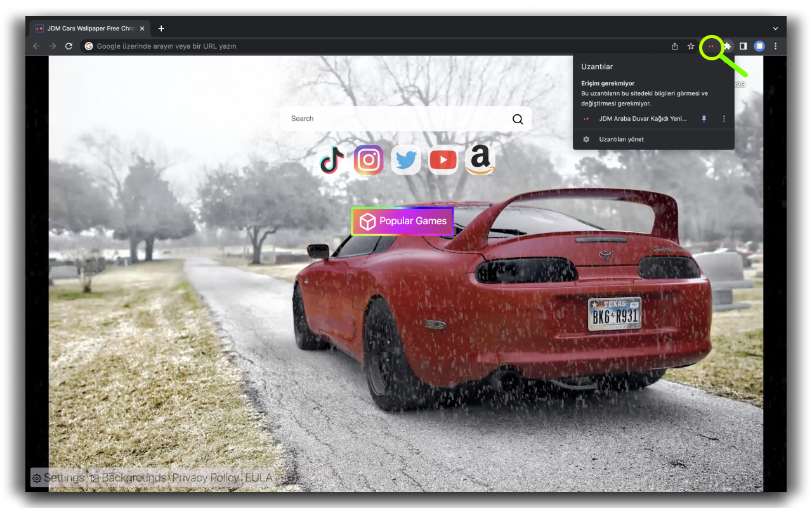
Task: Toggle the Extensions puzzle-piece menu
Action: tap(728, 46)
